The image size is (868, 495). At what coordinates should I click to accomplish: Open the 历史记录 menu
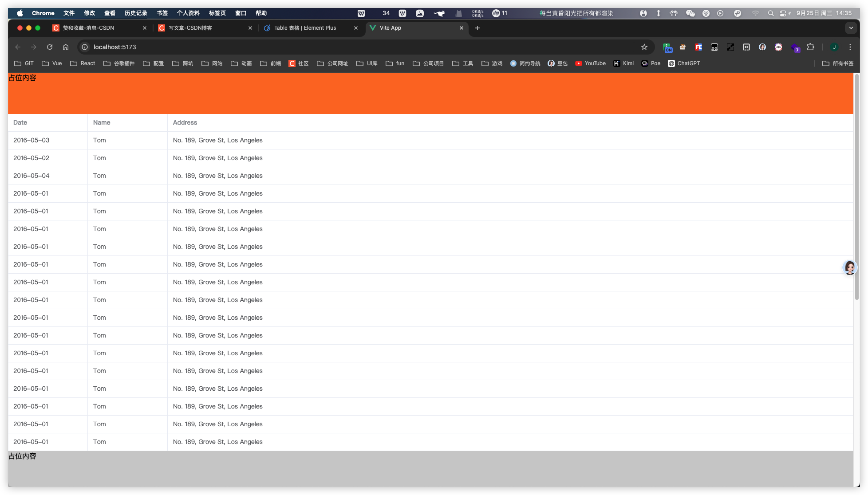click(136, 13)
